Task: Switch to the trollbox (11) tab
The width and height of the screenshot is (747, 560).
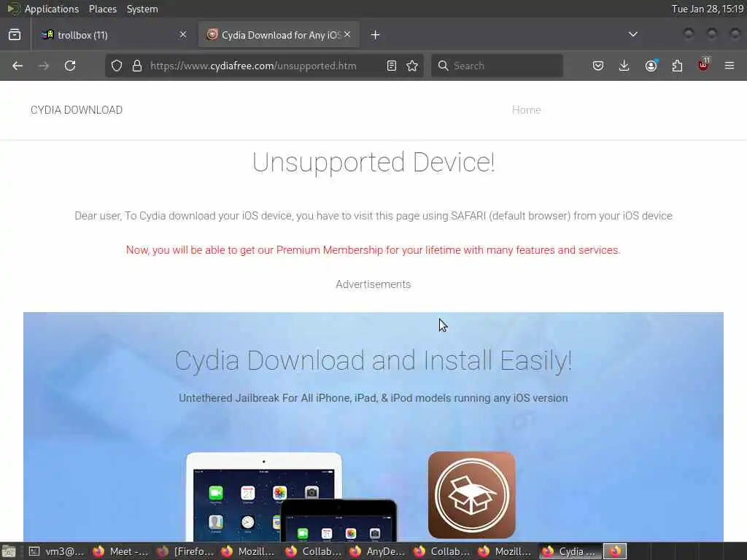Action: coord(114,35)
